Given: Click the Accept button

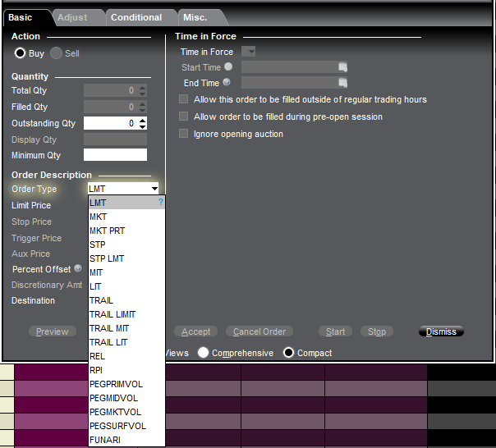Looking at the screenshot, I should coord(195,331).
